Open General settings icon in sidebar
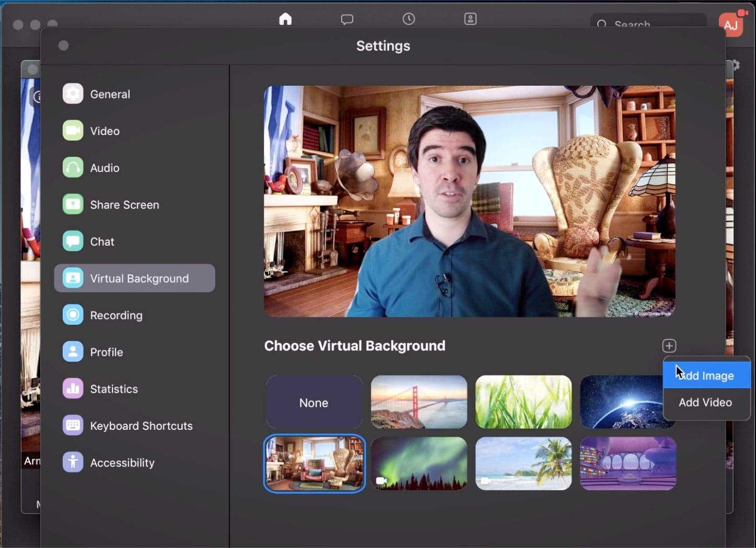The image size is (756, 548). click(73, 94)
